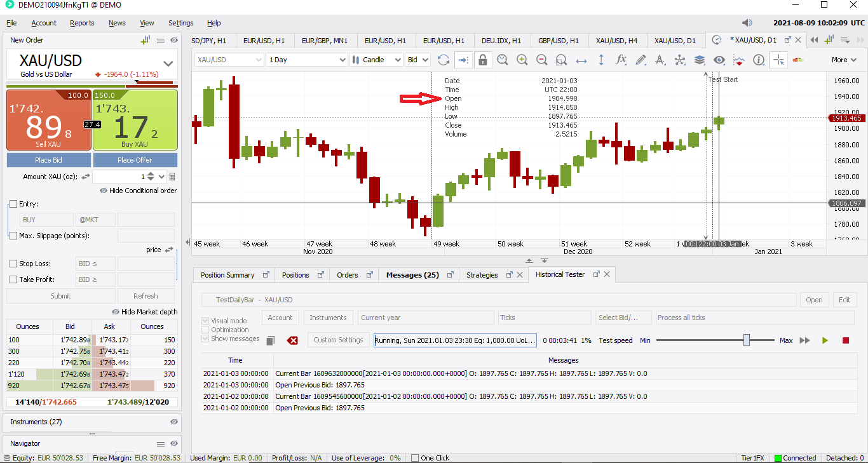Click the speaker sound icon
Viewport: 868px width, 463px height.
(x=747, y=23)
